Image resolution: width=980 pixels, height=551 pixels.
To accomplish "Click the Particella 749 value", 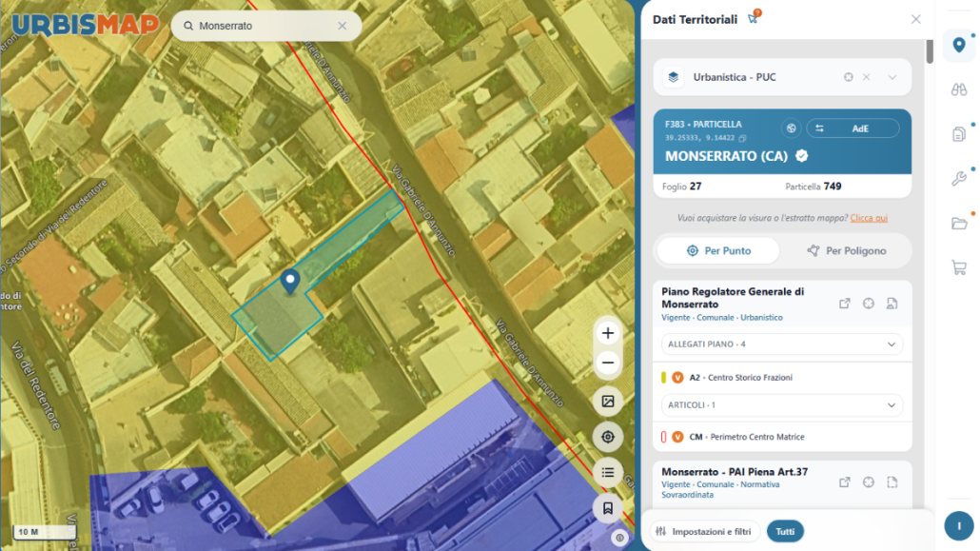I will [x=833, y=187].
